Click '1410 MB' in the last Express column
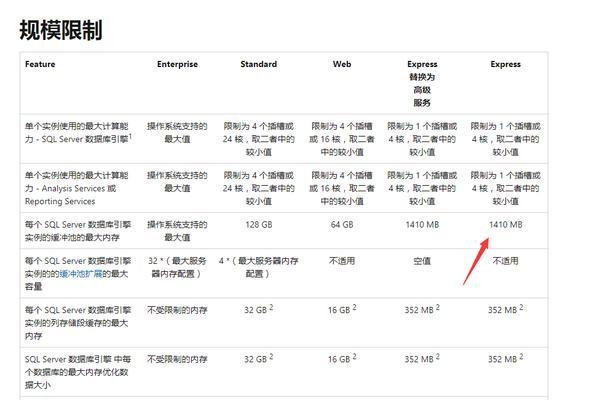This screenshot has width=603, height=400. point(505,225)
